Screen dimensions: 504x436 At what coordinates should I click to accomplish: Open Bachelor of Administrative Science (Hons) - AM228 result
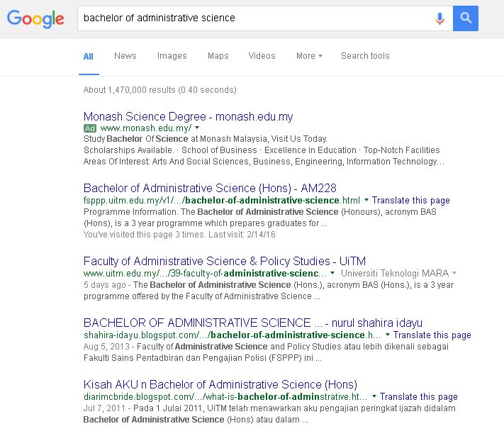pos(210,188)
